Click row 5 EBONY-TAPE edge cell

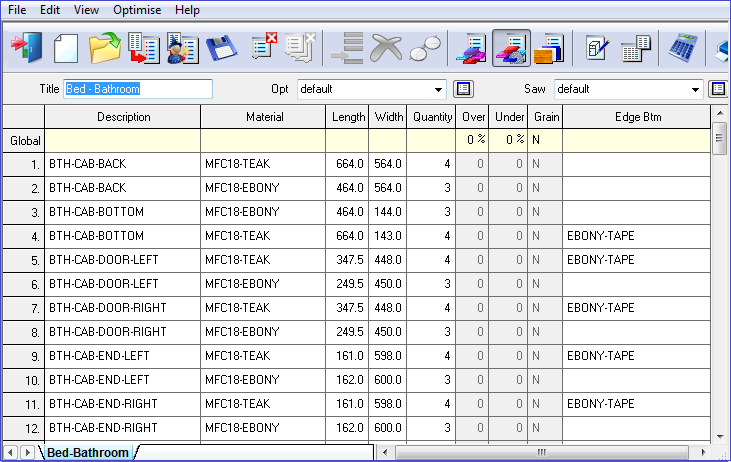[637, 260]
